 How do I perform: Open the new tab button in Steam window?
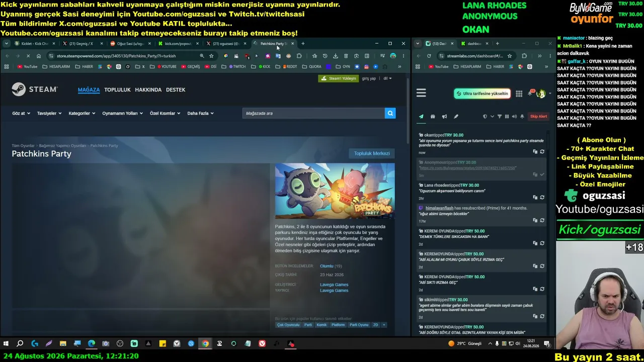[303, 44]
